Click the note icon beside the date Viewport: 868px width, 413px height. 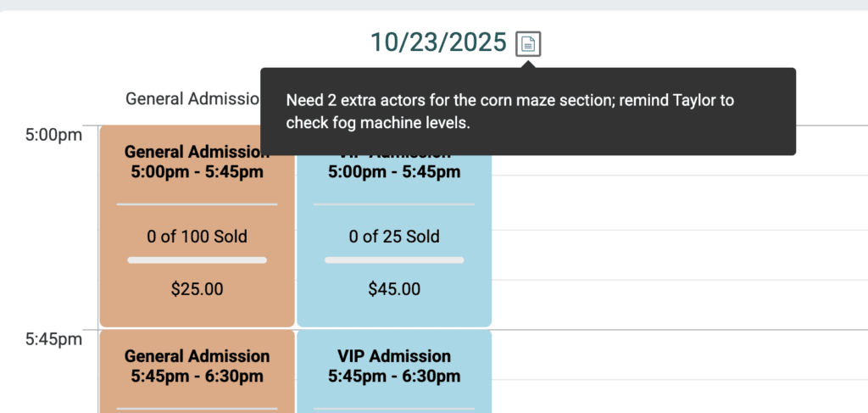coord(528,43)
